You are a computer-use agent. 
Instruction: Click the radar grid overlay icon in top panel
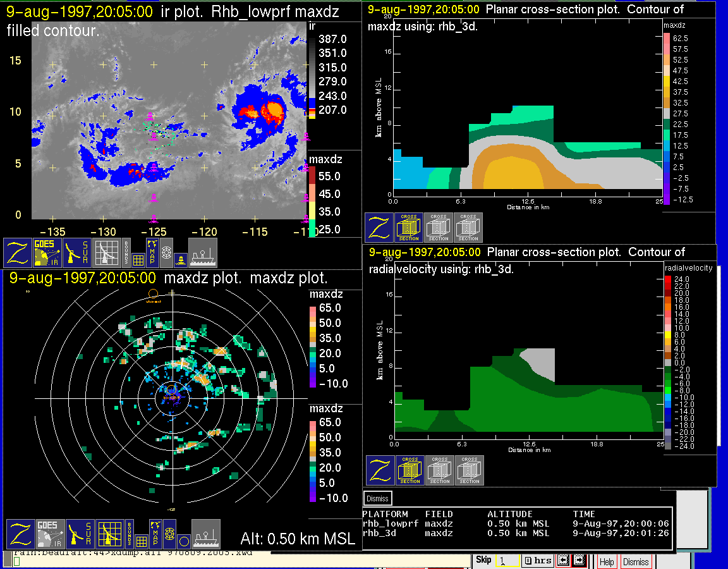[106, 252]
